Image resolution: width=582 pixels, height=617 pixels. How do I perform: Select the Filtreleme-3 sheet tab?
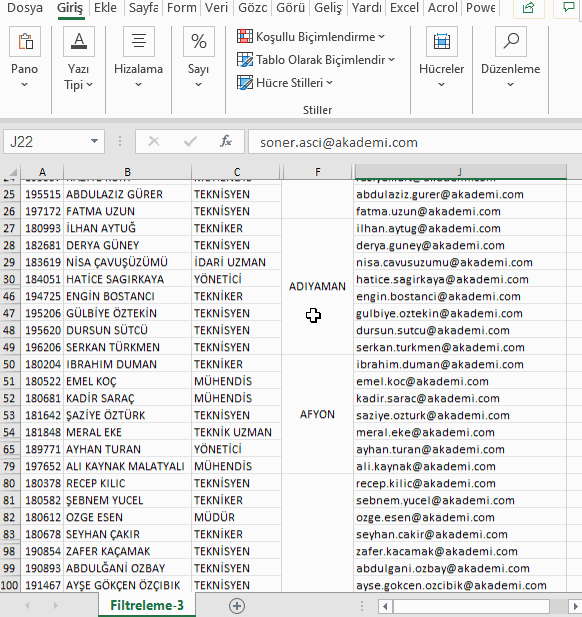pyautogui.click(x=147, y=606)
